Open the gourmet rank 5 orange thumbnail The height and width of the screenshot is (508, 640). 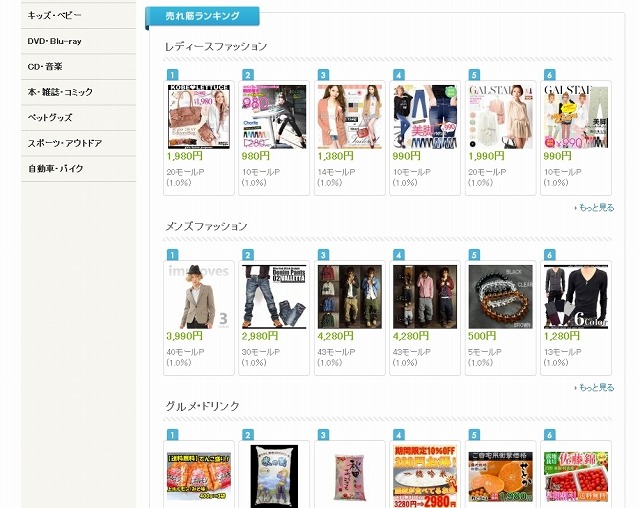pos(500,476)
